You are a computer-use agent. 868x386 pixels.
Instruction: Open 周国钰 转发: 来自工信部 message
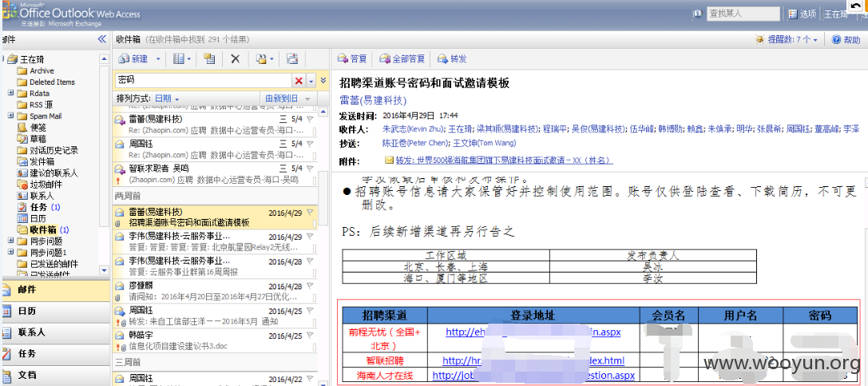[x=215, y=316]
